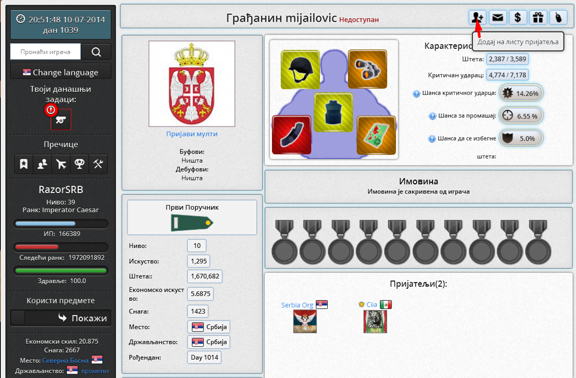Click Покажи to show usable items
Viewport: 576px width, 378px height.
point(61,318)
